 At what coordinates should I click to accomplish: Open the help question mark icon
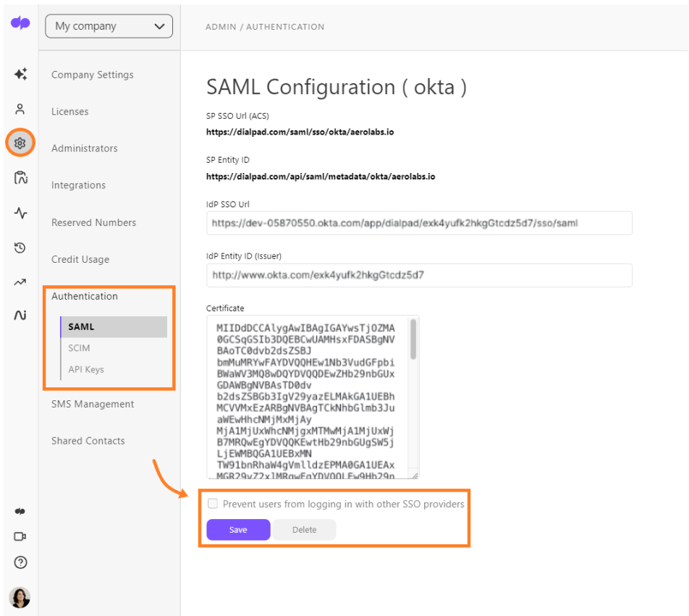pos(20,562)
